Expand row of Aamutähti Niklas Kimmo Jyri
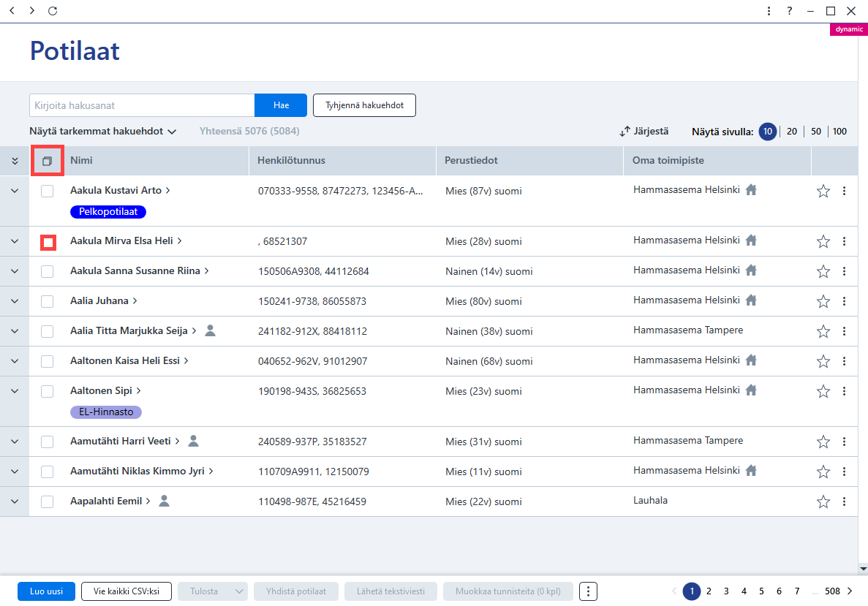 coord(15,471)
